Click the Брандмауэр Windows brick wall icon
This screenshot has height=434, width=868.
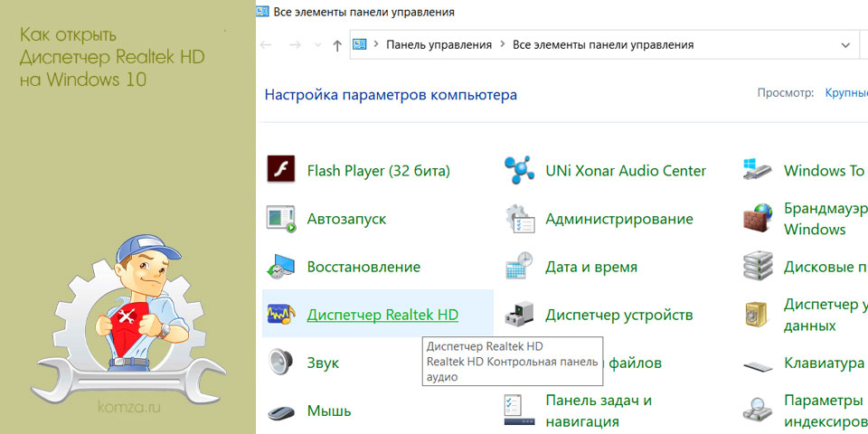point(758,218)
